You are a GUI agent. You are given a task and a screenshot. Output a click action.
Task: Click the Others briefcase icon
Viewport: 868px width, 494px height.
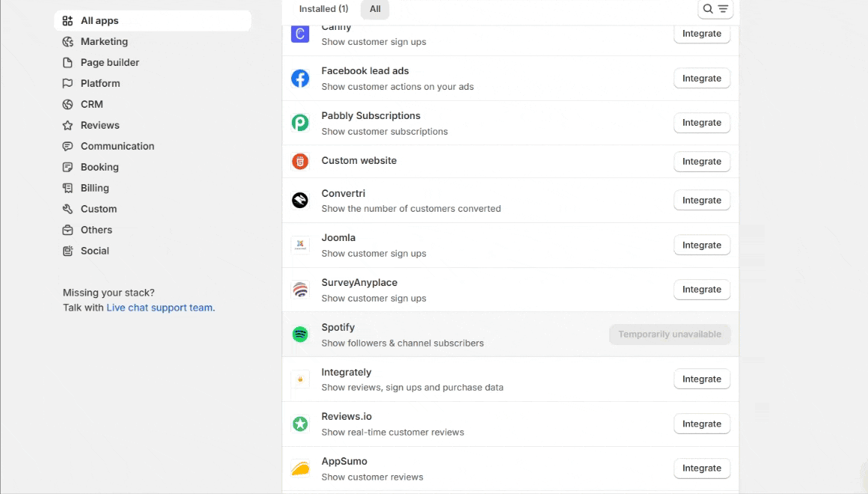point(67,230)
